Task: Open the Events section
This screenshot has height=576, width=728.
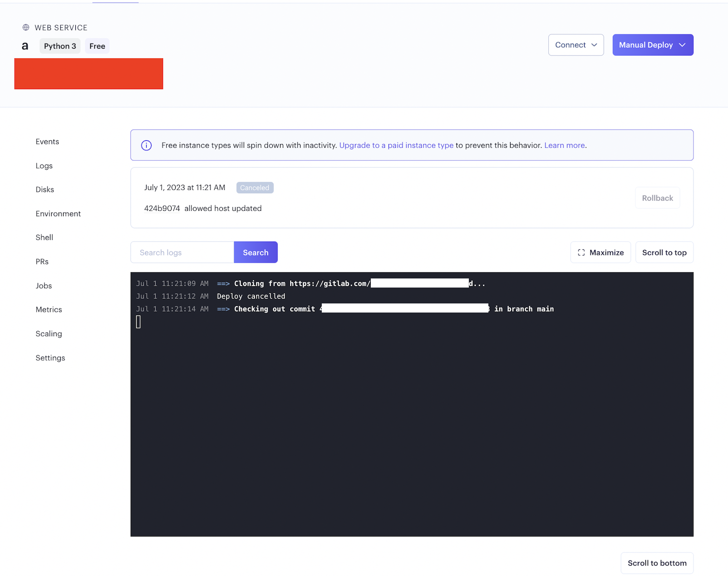Action: (x=48, y=142)
